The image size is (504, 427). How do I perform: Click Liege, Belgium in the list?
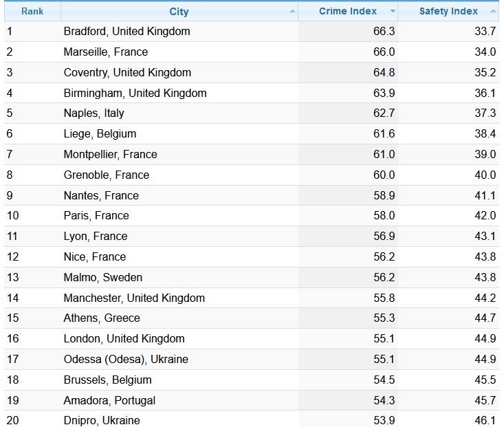coord(100,134)
